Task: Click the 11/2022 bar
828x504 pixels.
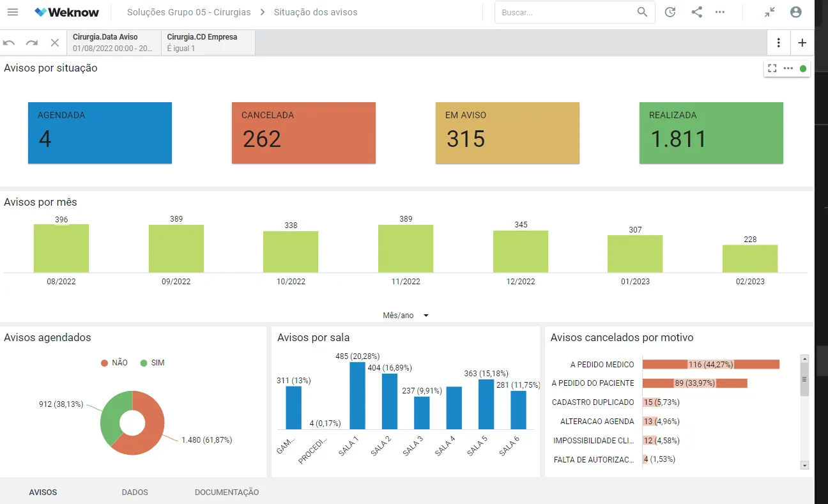Action: tap(406, 249)
